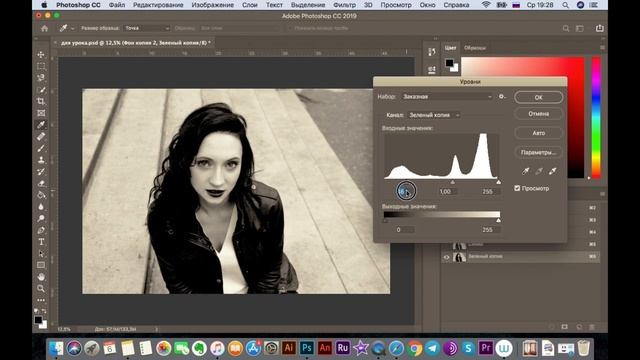Select the Blur tool

(x=41, y=207)
